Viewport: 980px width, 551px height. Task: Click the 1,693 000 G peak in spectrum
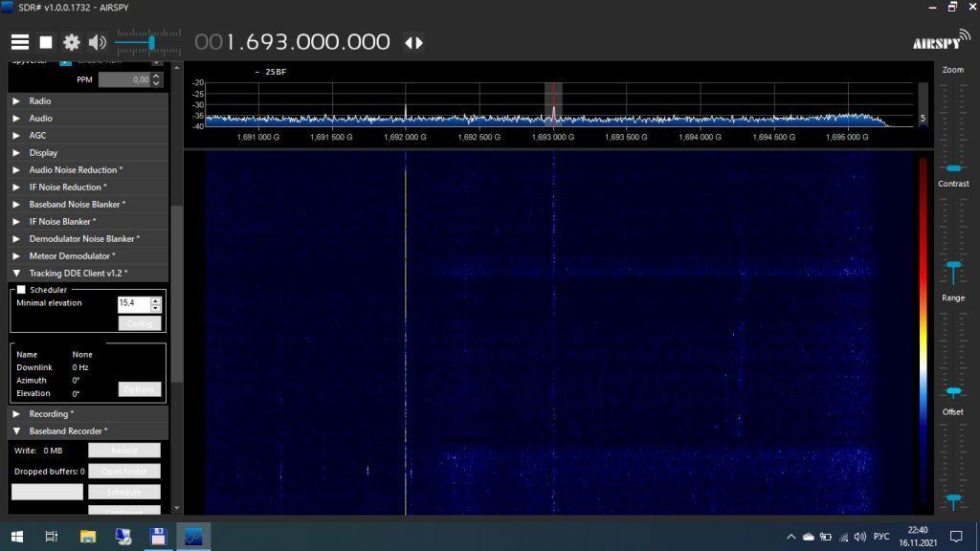pyautogui.click(x=553, y=113)
